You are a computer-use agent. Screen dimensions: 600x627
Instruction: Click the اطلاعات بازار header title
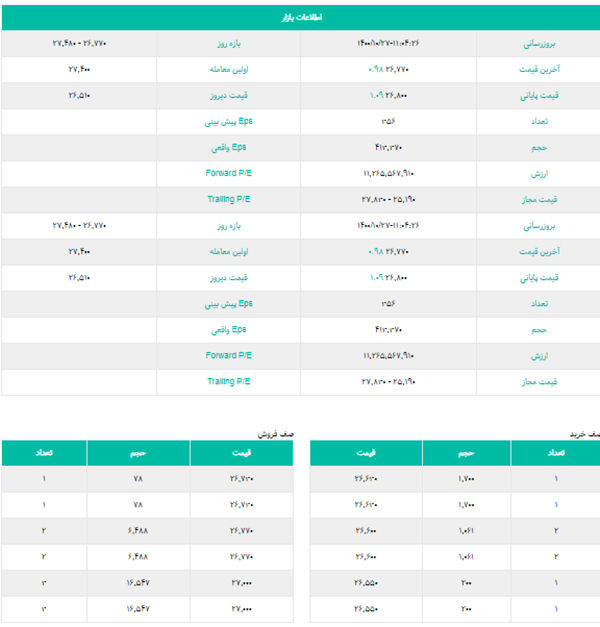(x=302, y=18)
